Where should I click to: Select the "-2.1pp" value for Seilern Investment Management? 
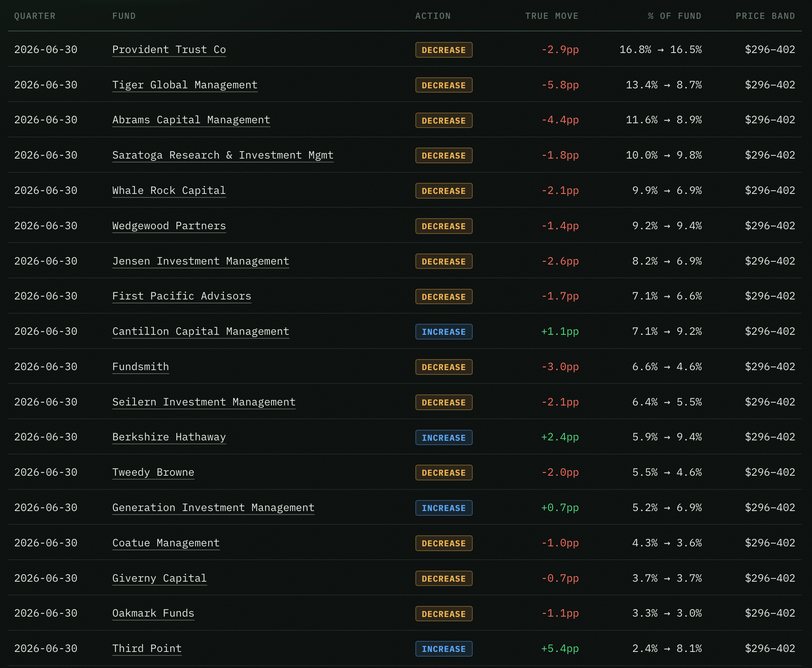[560, 402]
